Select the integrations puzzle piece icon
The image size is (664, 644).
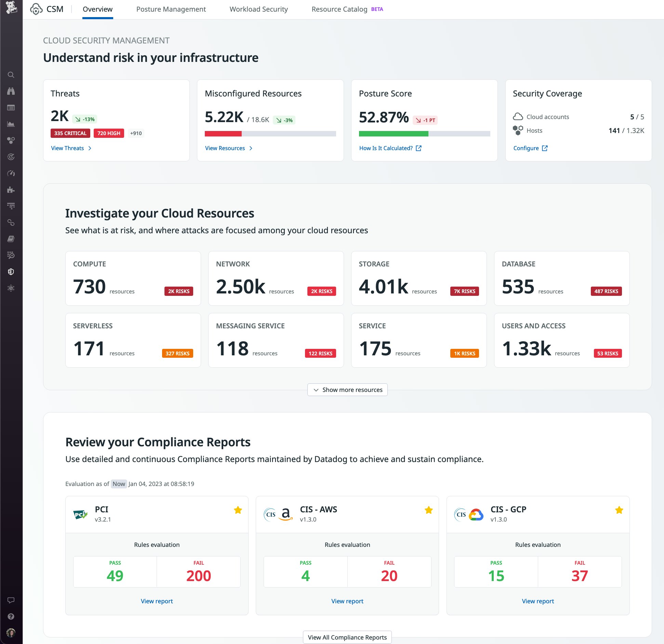pos(11,190)
